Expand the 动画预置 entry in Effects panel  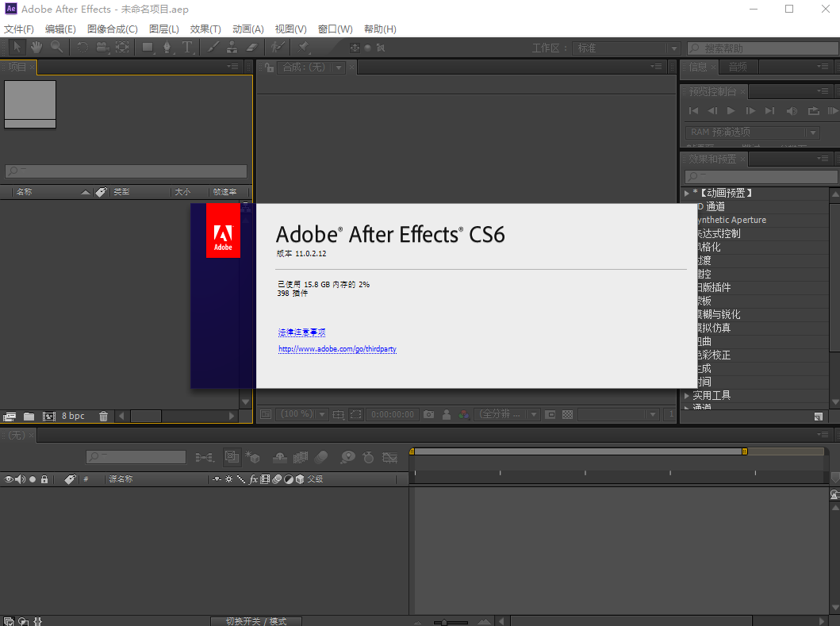point(687,192)
